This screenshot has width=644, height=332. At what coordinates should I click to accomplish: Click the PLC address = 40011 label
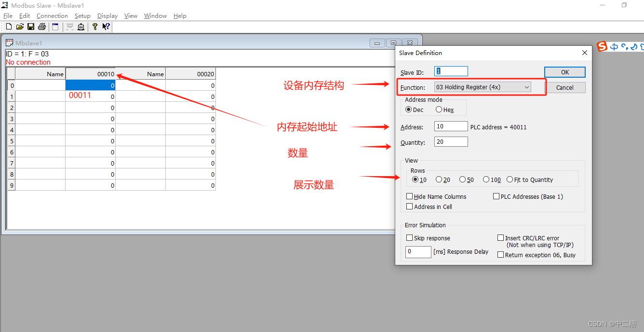pos(498,127)
